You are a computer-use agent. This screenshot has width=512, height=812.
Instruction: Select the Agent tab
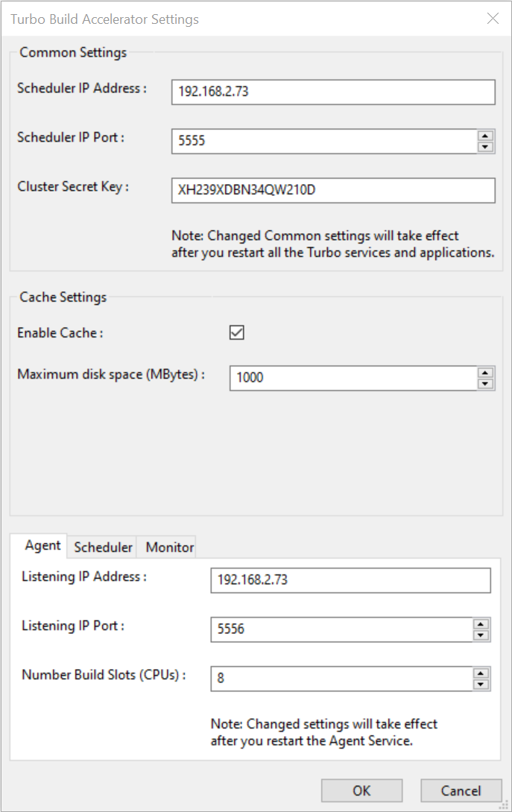coord(42,545)
